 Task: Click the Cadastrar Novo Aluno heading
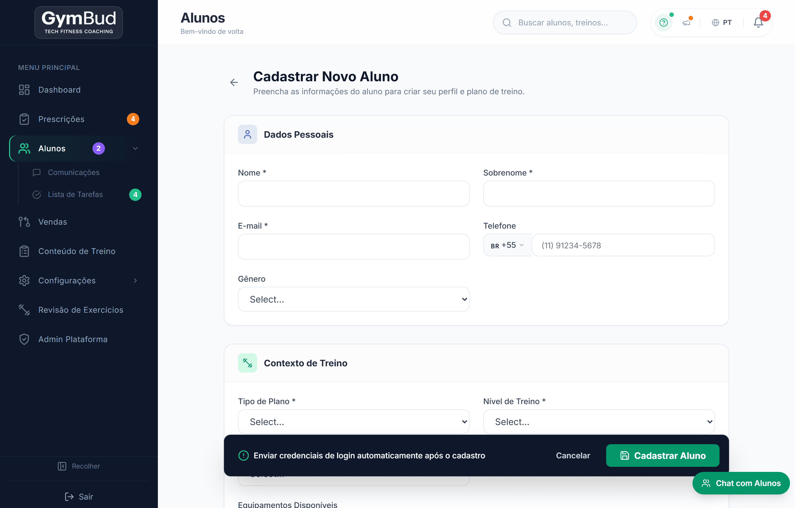(x=326, y=76)
